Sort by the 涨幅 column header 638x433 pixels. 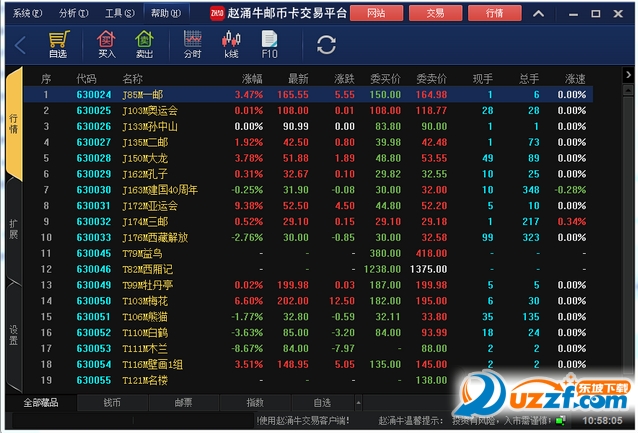[252, 79]
